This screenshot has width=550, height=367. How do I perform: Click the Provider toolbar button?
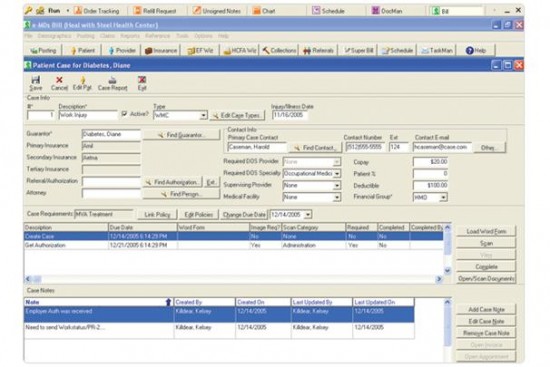coord(122,51)
